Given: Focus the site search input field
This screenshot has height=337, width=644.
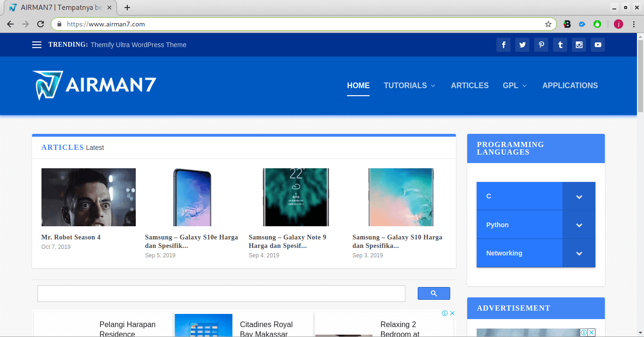Looking at the screenshot, I should [222, 294].
